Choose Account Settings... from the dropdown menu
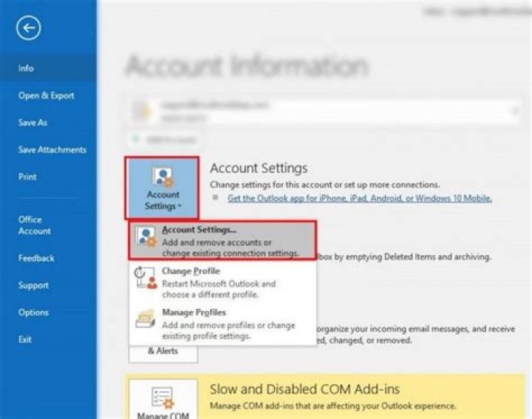 coord(222,241)
